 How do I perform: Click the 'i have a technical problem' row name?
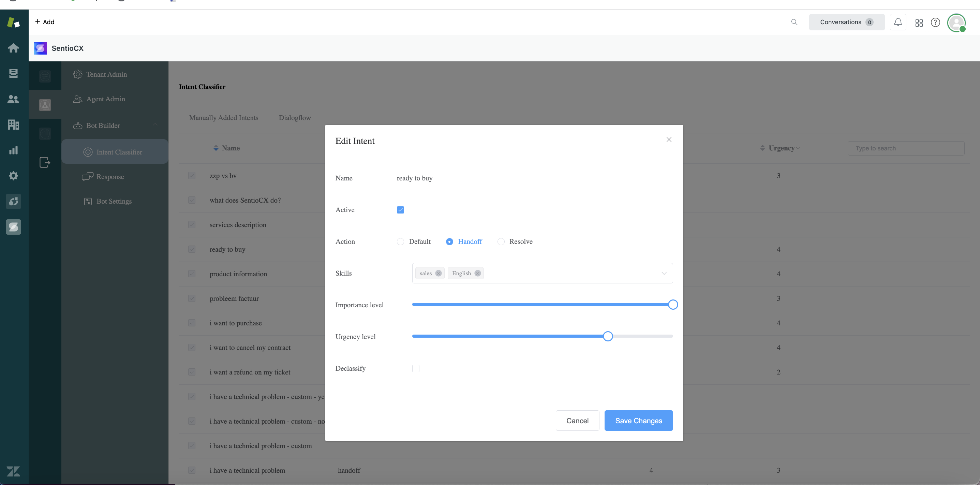[x=247, y=471]
